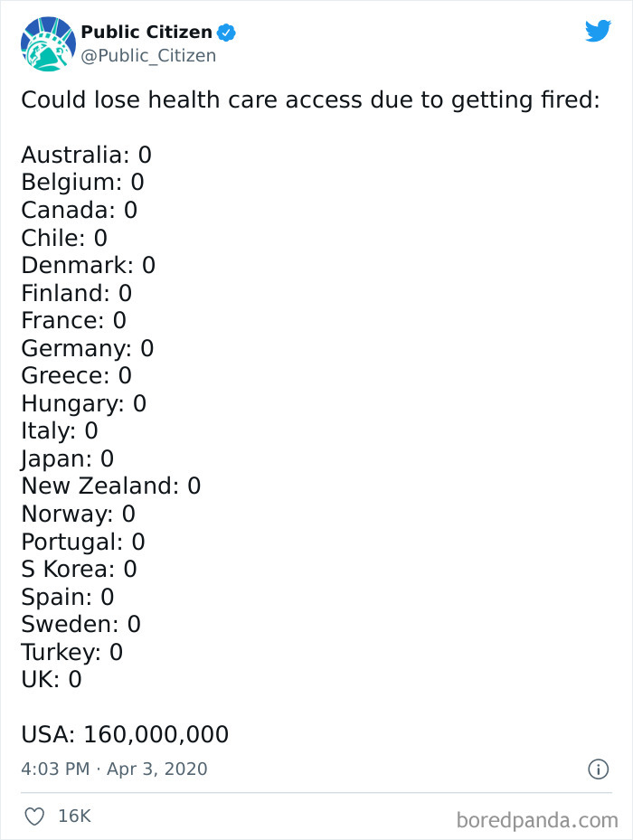This screenshot has height=840, width=633.
Task: Click the S Korea: 0 line
Action: [x=79, y=569]
